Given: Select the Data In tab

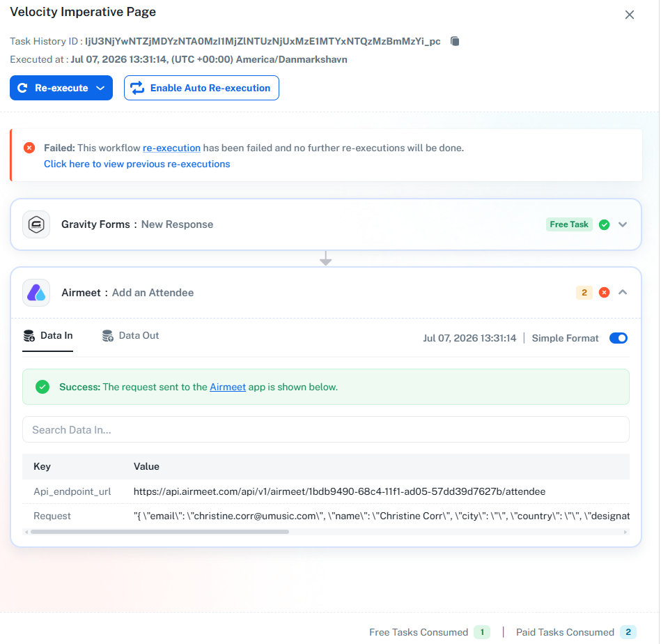Looking at the screenshot, I should (x=47, y=336).
